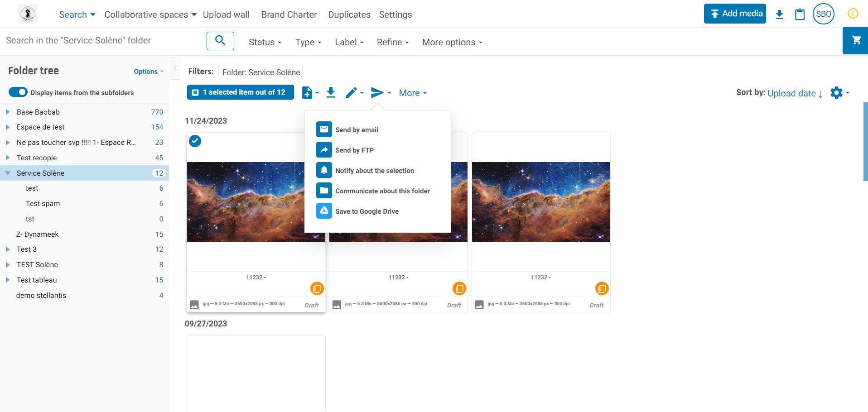Open the Refine filter dropdown

(x=393, y=42)
